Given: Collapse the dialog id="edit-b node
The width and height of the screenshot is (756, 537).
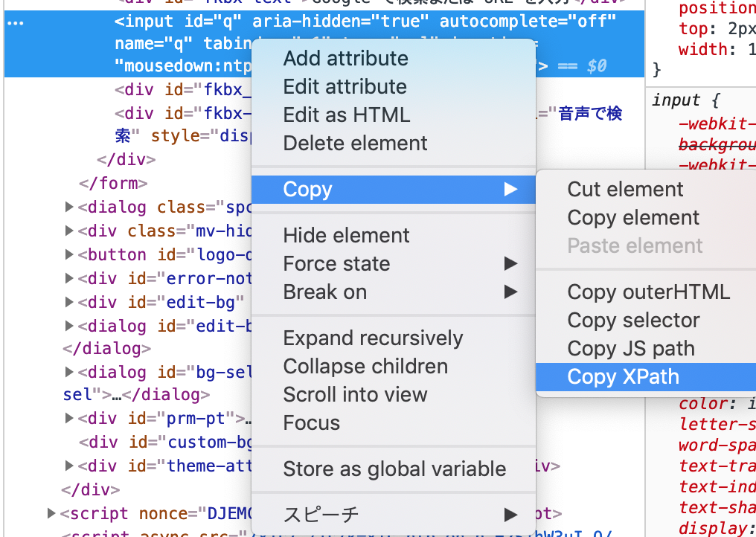Looking at the screenshot, I should tap(69, 325).
